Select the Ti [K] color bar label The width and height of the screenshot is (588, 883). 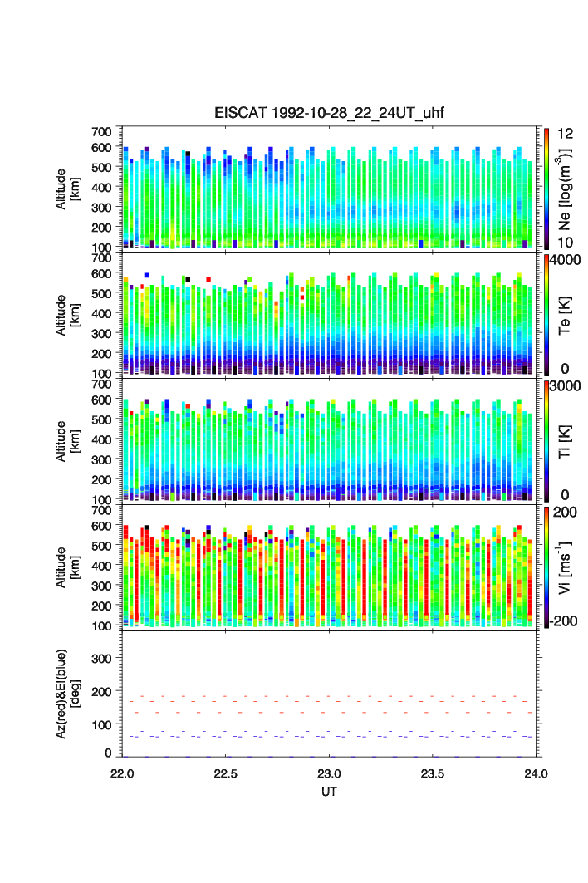point(565,442)
